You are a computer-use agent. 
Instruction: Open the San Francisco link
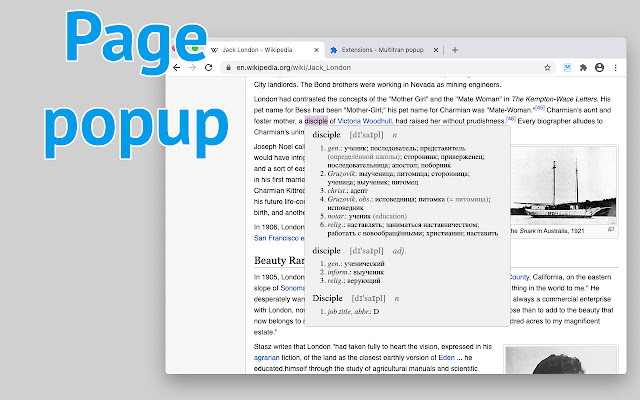pos(279,238)
